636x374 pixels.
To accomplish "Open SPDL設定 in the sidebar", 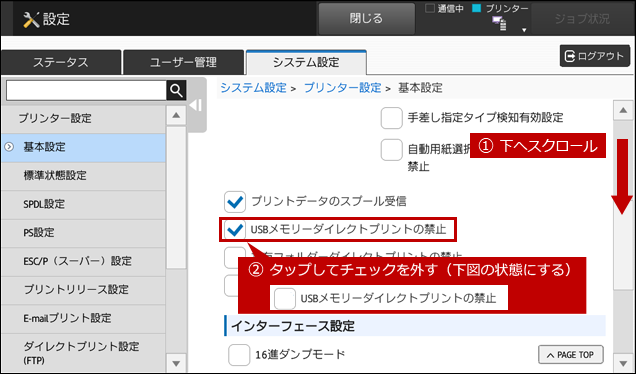I will 83,204.
